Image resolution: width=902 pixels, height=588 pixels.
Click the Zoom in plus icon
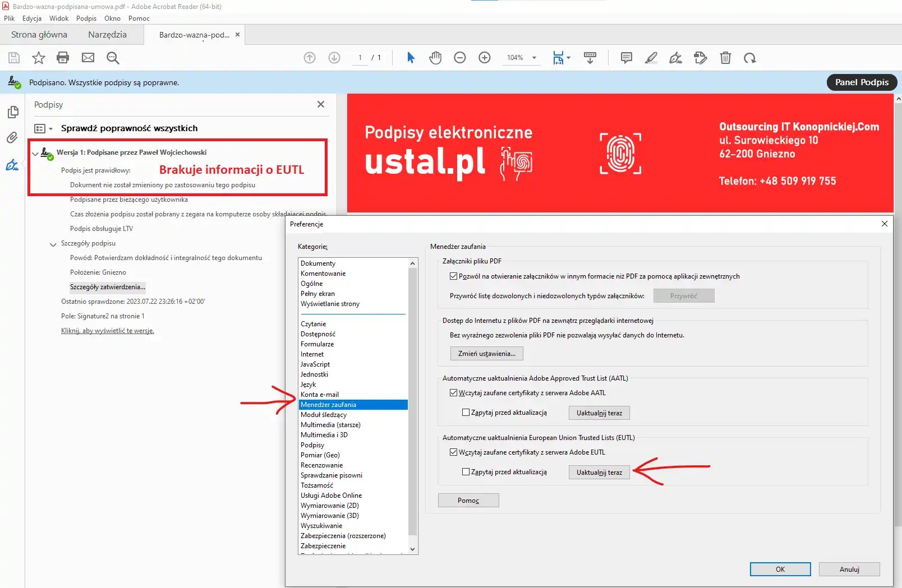485,58
